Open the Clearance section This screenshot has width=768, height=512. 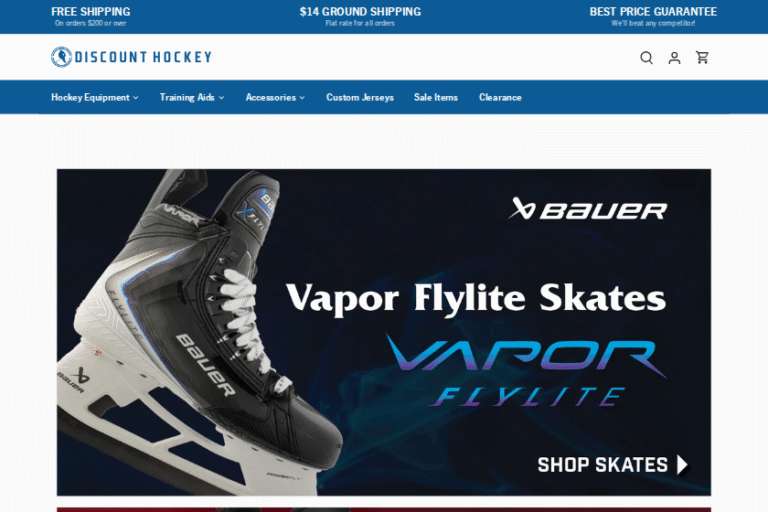tap(500, 98)
